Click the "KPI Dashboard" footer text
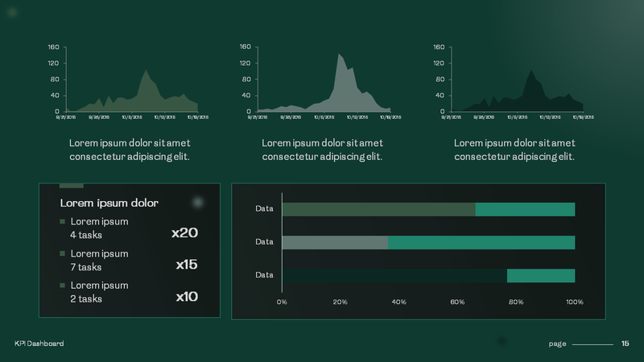 pyautogui.click(x=39, y=343)
